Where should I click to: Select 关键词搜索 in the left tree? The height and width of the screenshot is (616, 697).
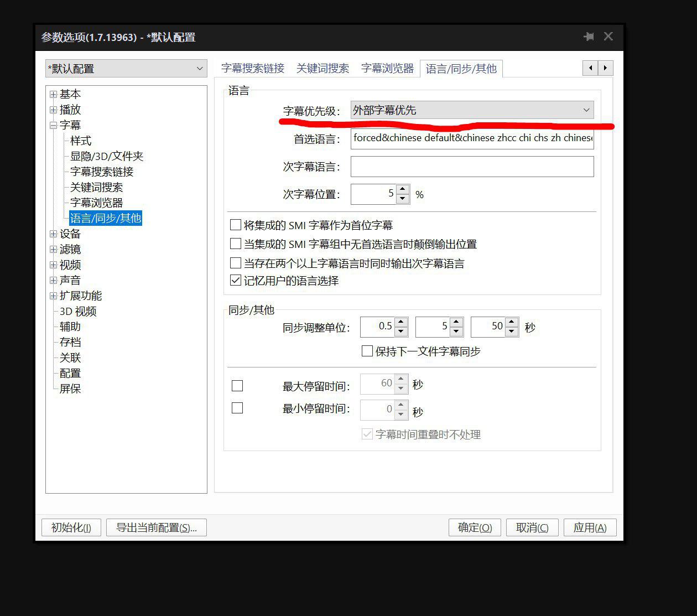(x=96, y=187)
